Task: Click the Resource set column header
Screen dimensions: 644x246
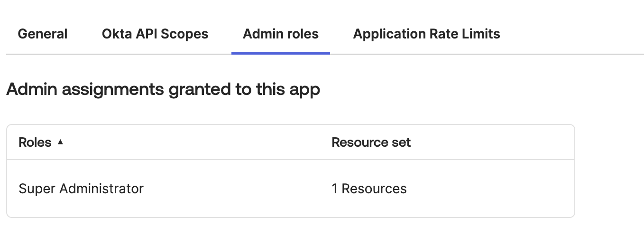Action: tap(371, 142)
